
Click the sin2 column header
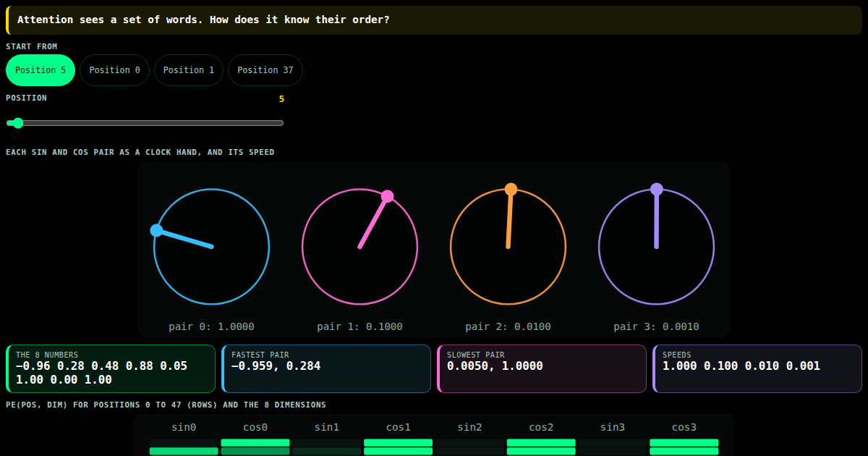click(469, 427)
